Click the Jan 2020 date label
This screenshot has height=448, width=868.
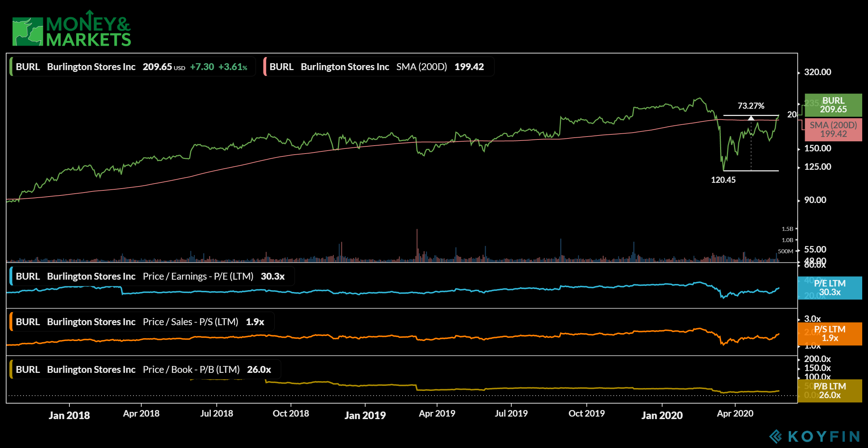click(662, 415)
